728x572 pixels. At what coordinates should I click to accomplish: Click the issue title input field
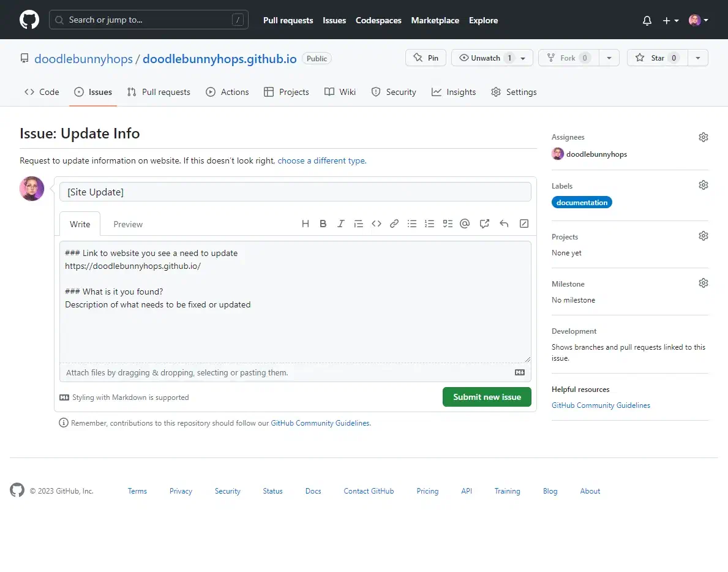[295, 192]
